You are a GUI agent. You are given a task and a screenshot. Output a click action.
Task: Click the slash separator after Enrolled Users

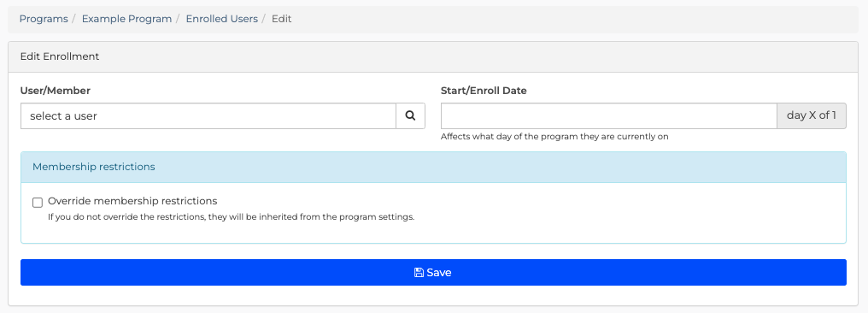(x=265, y=19)
